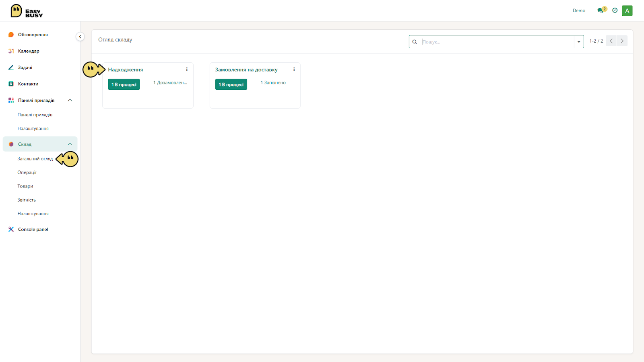644x362 pixels.
Task: Collapse the Склад section chevron
Action: click(x=70, y=144)
